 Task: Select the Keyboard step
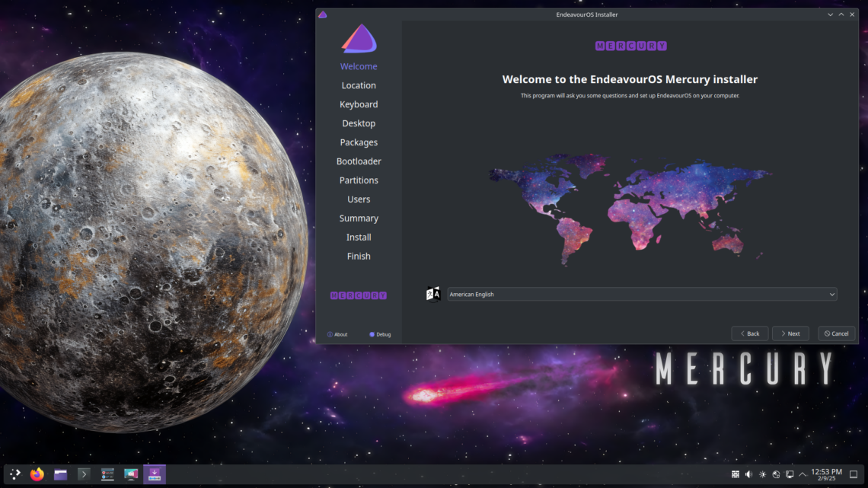click(x=359, y=104)
